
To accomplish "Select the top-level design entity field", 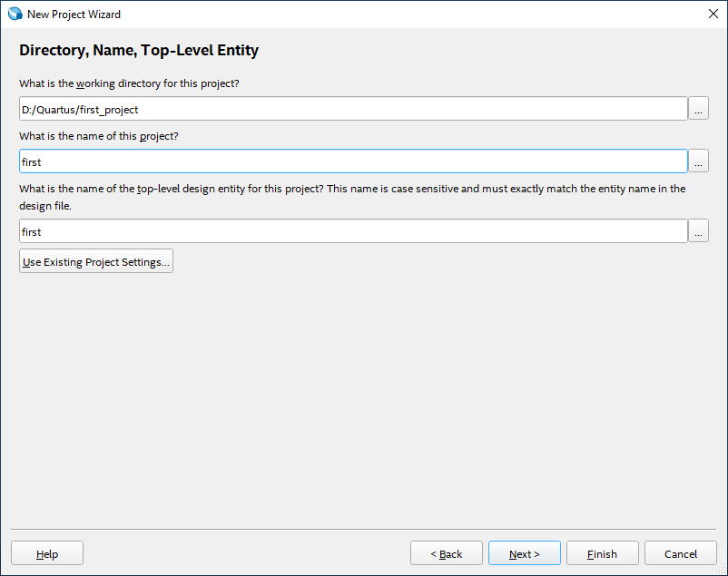I will click(353, 231).
